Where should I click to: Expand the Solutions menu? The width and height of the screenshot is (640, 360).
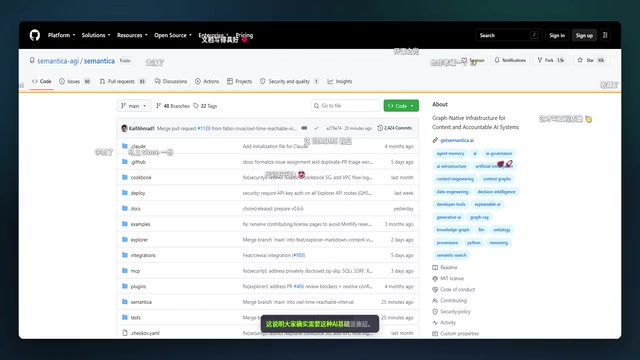[x=96, y=35]
